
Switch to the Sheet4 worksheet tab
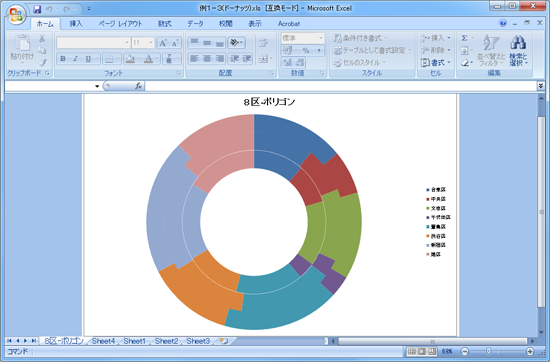click(x=103, y=341)
